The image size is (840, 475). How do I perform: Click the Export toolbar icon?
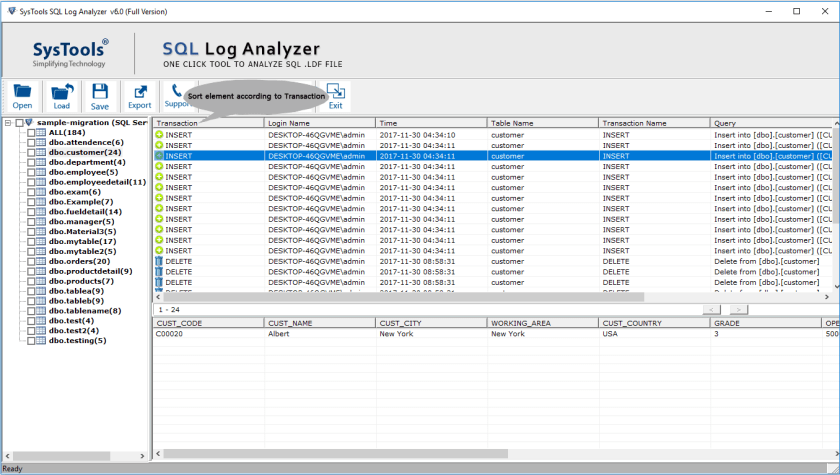pyautogui.click(x=139, y=95)
